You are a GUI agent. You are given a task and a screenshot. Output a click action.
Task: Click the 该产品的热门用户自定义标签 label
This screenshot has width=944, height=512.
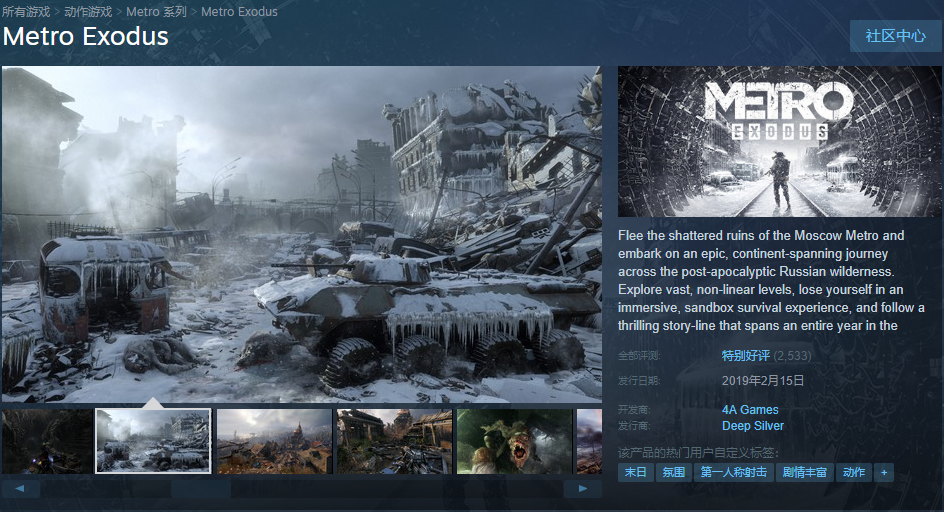[x=698, y=452]
